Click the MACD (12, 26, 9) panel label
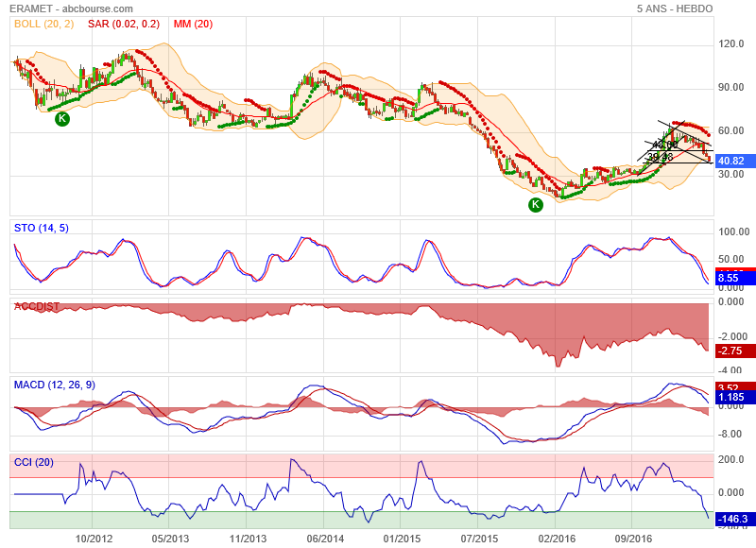Image resolution: width=756 pixels, height=548 pixels. pos(55,385)
